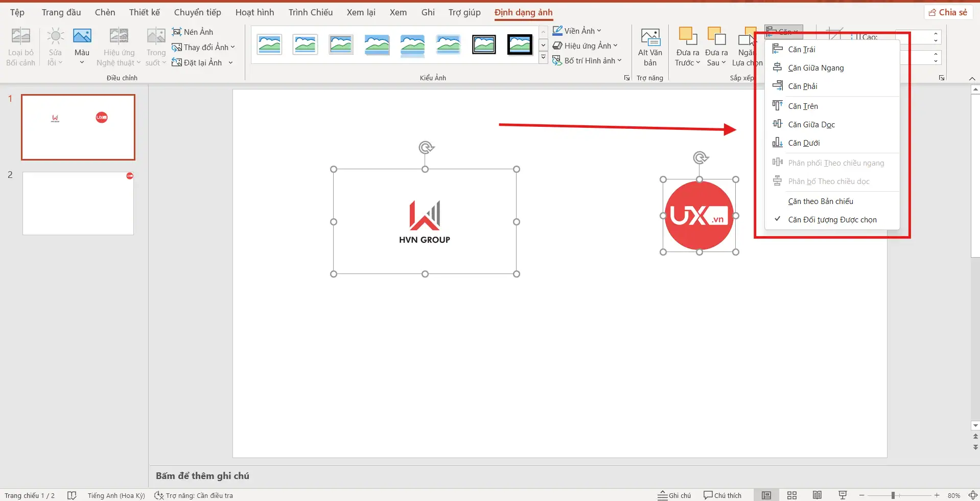Open the Tệp tab

(17, 12)
